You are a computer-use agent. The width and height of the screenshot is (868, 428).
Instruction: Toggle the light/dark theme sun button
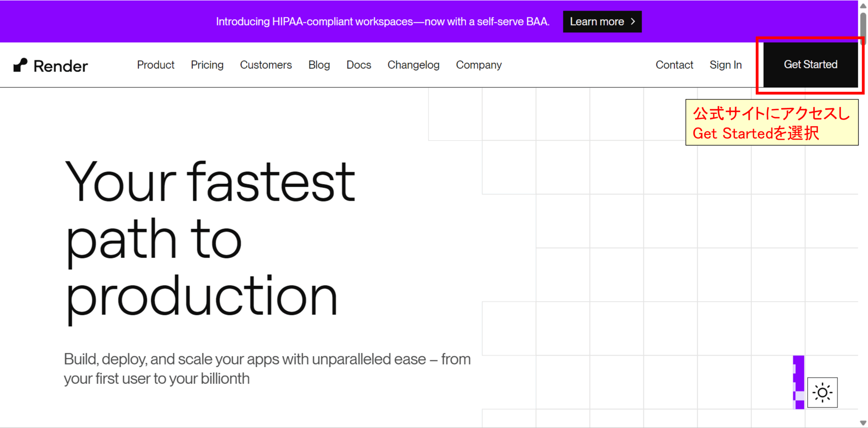822,392
